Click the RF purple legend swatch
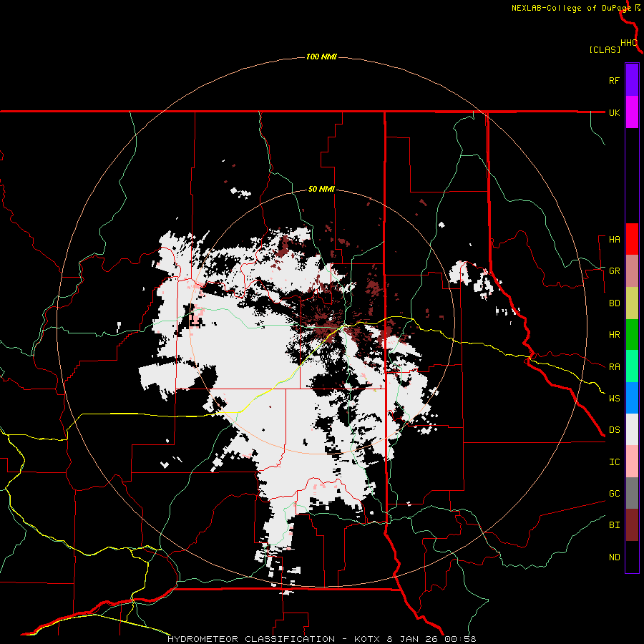644x644 pixels. click(632, 80)
